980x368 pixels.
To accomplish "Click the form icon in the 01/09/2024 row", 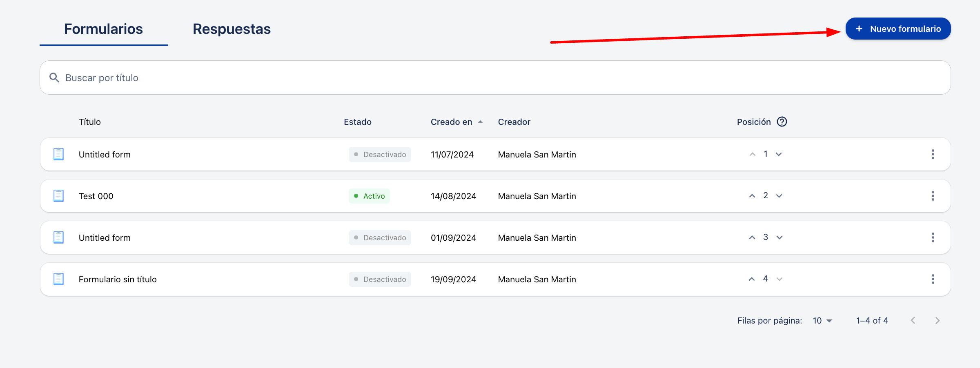I will 59,237.
